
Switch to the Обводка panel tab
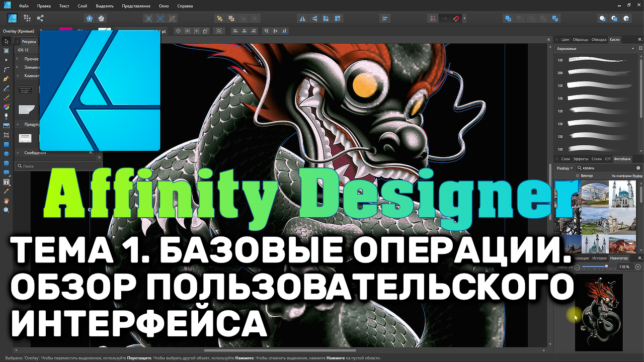599,39
